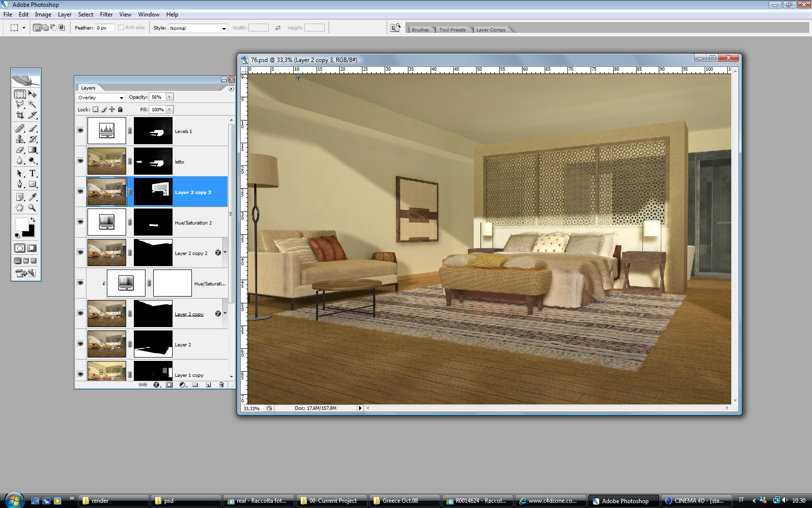
Task: Open www.c4dzone.com browser taskbar button
Action: [550, 501]
